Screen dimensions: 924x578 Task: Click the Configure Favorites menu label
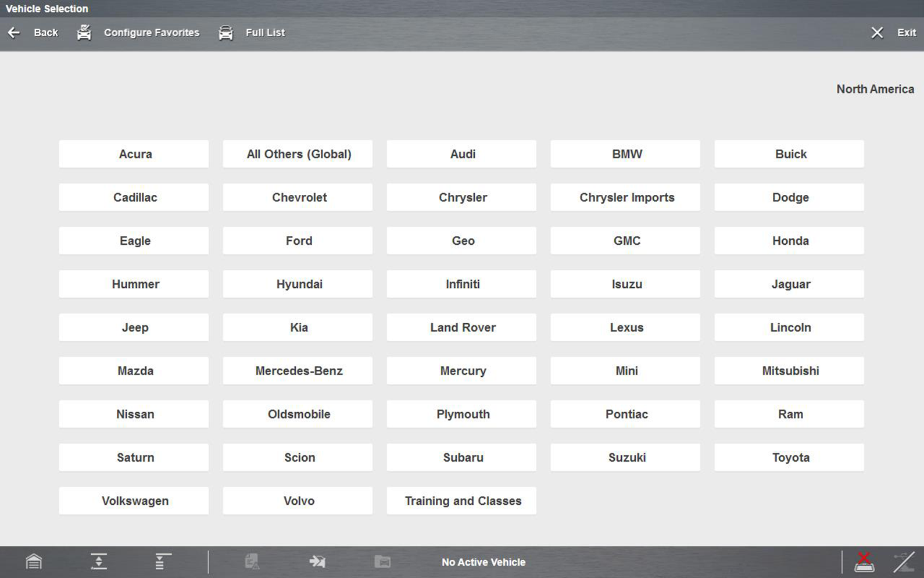click(x=151, y=33)
